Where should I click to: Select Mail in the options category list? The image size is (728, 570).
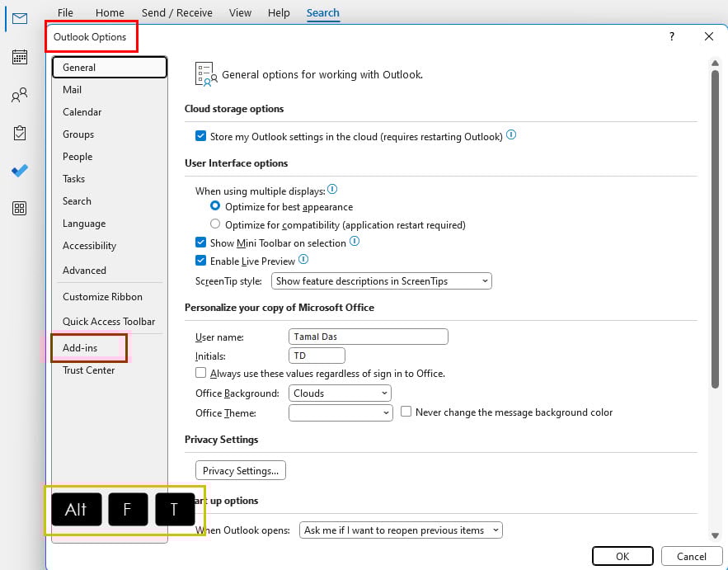click(x=110, y=90)
